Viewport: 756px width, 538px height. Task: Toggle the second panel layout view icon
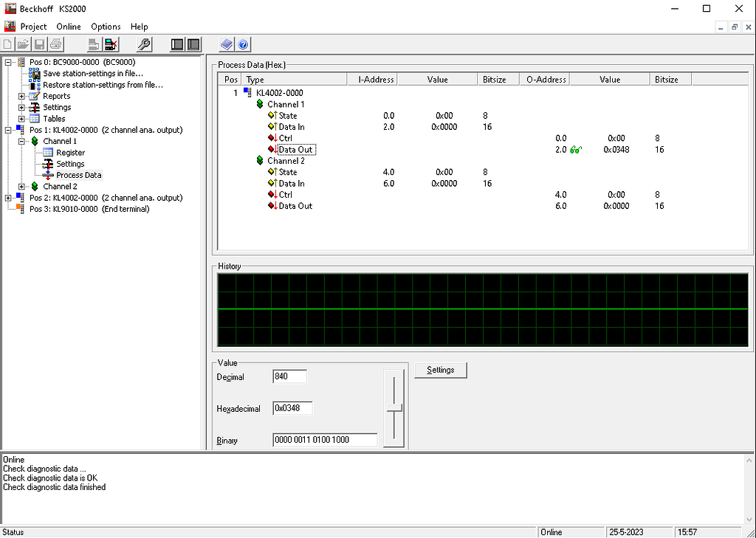pos(193,44)
